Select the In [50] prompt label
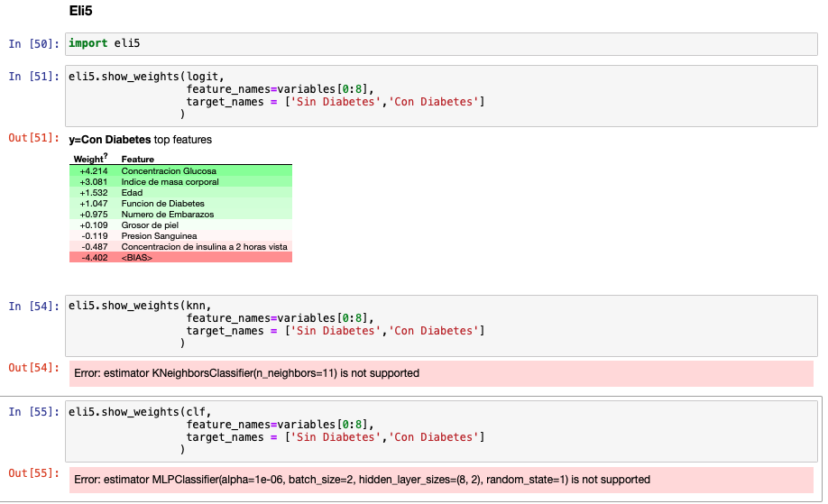Image resolution: width=828 pixels, height=504 pixels. pos(33,44)
